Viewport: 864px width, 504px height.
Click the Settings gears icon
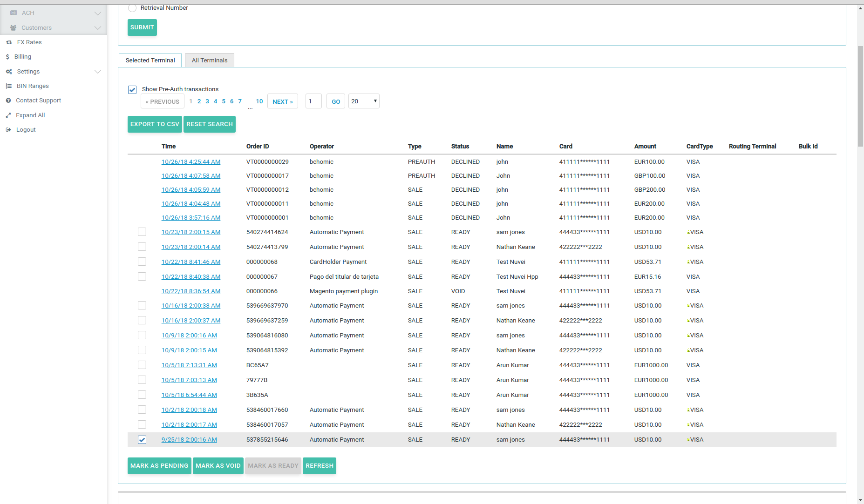tap(9, 72)
